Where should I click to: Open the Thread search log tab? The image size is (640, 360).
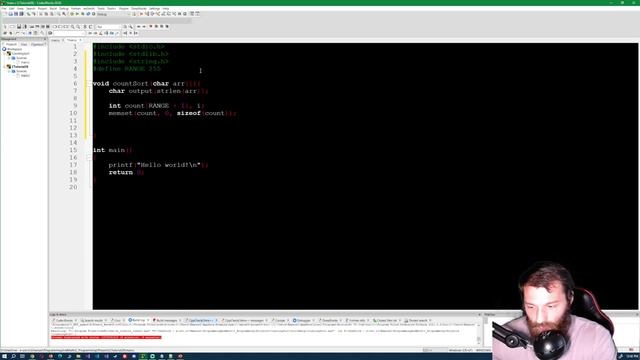click(418, 320)
